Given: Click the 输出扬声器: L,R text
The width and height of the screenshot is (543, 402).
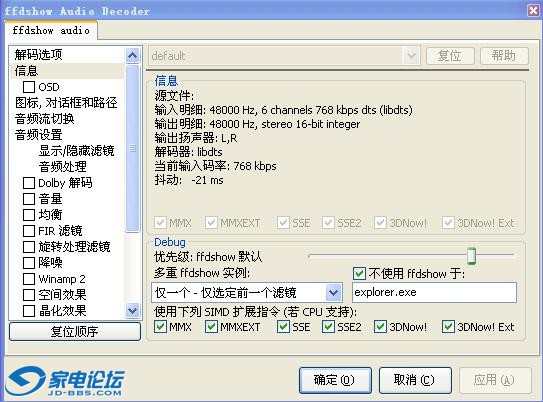Looking at the screenshot, I should tap(196, 138).
